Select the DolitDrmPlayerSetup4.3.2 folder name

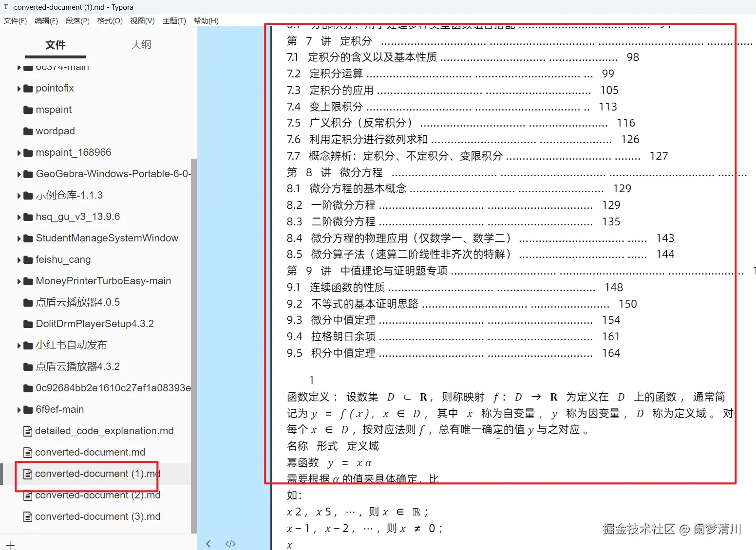point(95,324)
